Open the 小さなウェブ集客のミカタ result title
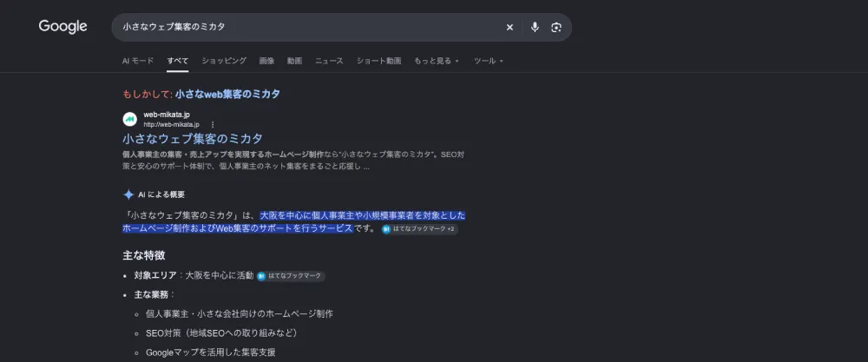Viewport: 868px width, 362px height. (193, 138)
